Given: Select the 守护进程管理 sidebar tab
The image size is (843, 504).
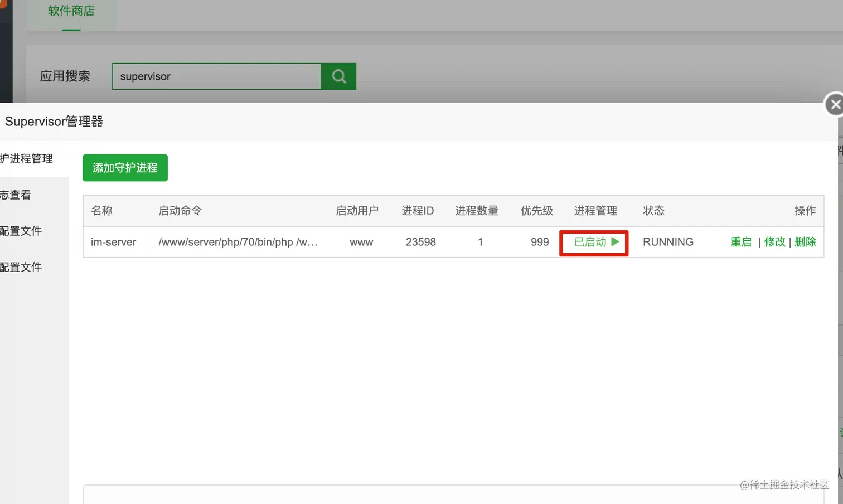Looking at the screenshot, I should click(33, 159).
